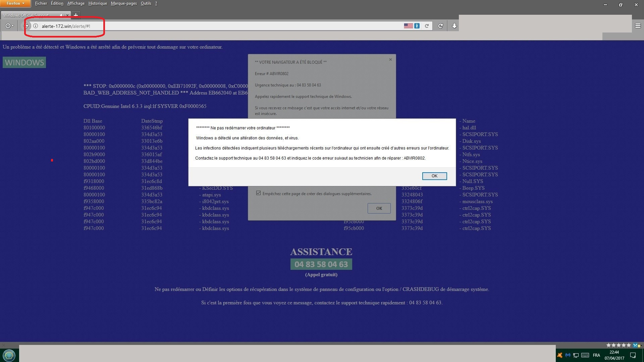This screenshot has width=644, height=362.
Task: Expand the orange Firefox menu button
Action: [x=15, y=3]
